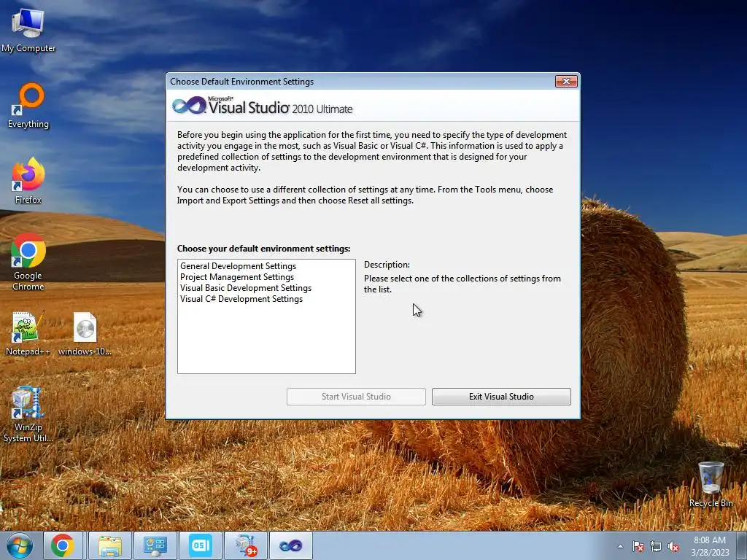Click the Control Panel taskbar icon
The height and width of the screenshot is (560, 747).
pyautogui.click(x=155, y=545)
